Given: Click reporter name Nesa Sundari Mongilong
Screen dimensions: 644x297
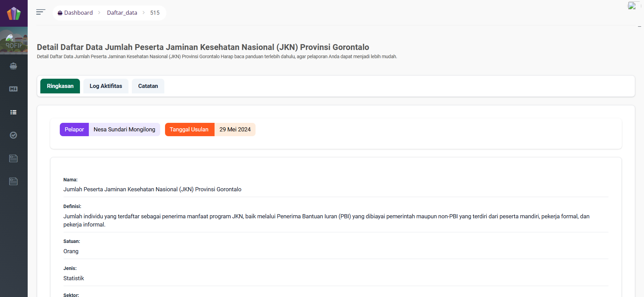Looking at the screenshot, I should pos(124,130).
